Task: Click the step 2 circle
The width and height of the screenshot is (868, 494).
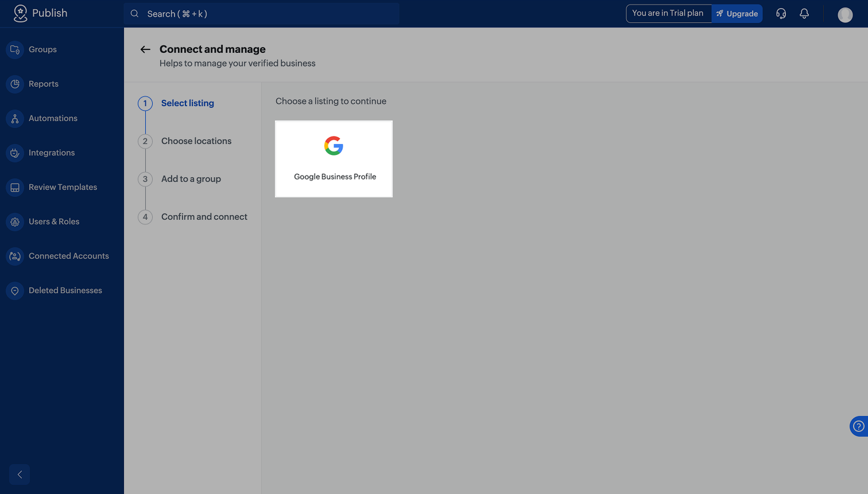Action: pyautogui.click(x=145, y=141)
